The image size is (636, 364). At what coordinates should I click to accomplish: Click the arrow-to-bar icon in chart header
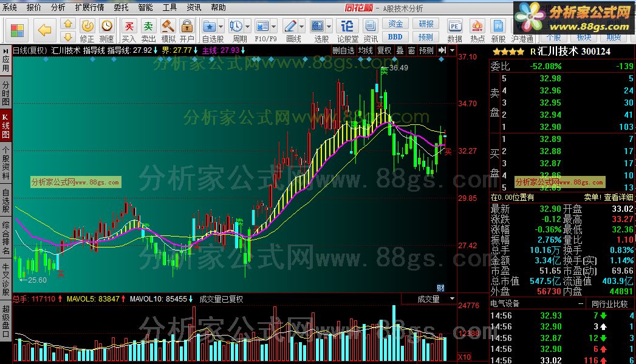442,50
